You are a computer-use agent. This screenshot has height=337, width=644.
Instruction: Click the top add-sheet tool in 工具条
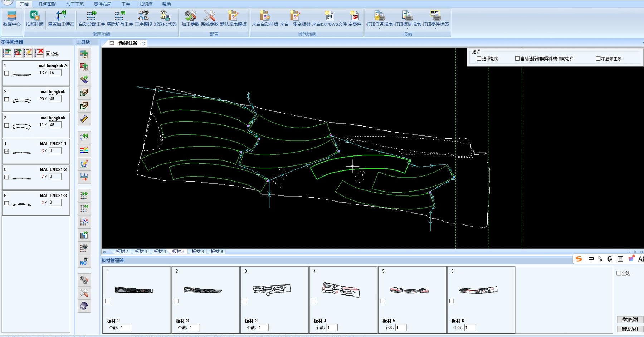coord(84,54)
